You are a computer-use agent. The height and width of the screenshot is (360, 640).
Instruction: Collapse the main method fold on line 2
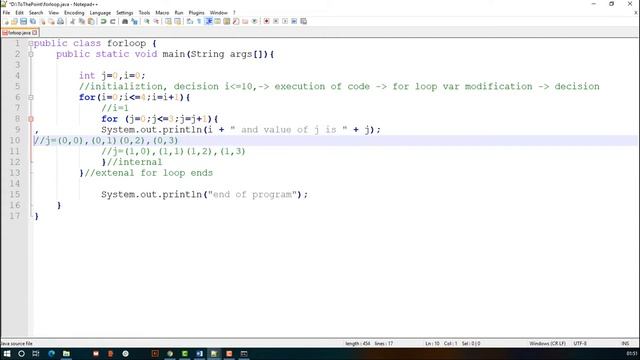[x=31, y=54]
